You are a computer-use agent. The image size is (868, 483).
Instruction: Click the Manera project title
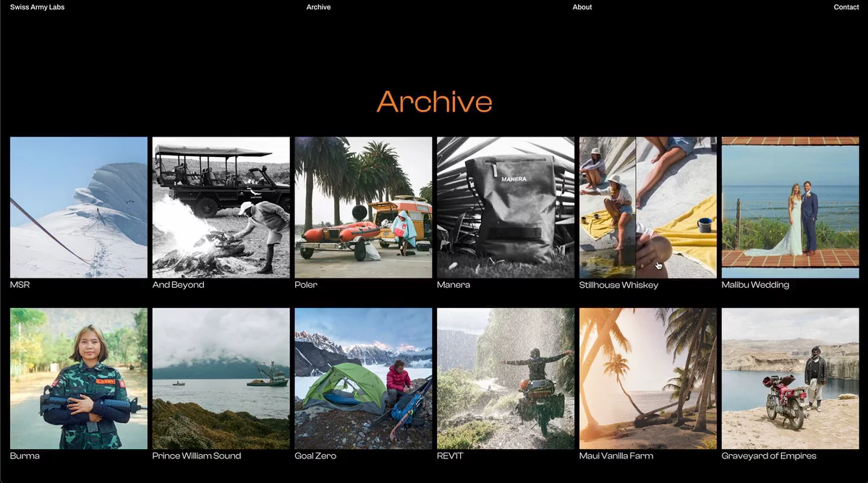(454, 285)
